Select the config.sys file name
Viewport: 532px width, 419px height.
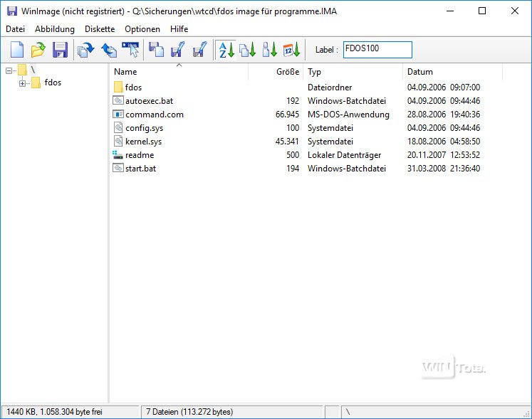pos(144,128)
